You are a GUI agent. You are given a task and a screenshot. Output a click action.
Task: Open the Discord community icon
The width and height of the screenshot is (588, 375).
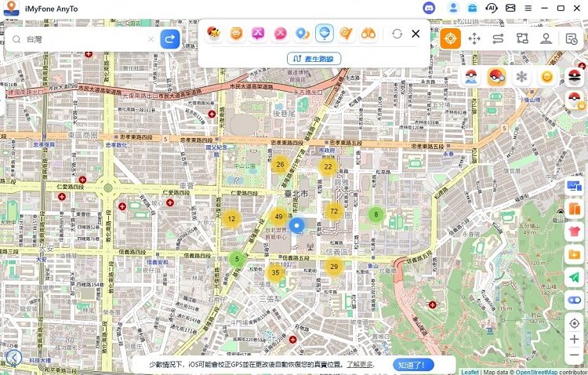click(x=429, y=8)
